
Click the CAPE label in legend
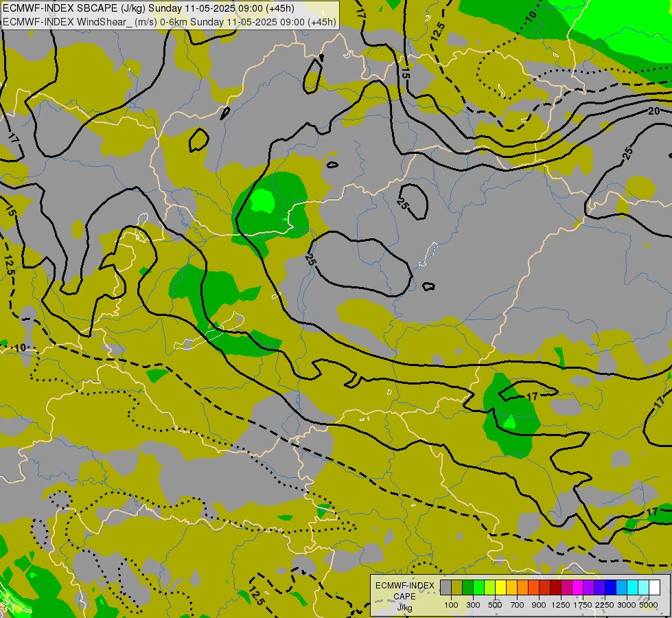click(404, 597)
